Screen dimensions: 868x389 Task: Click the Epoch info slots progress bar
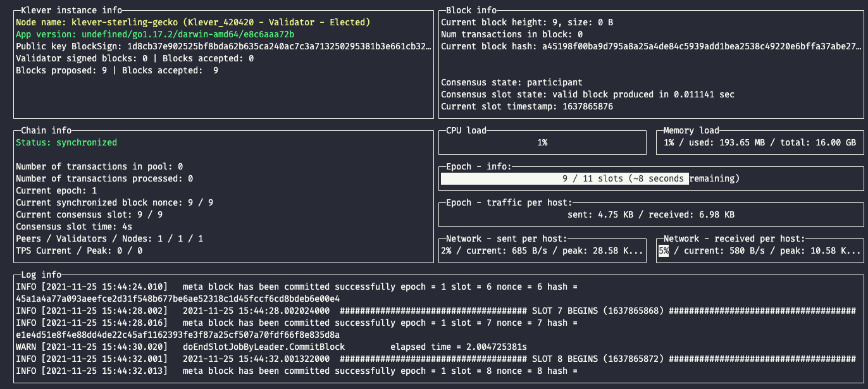click(651, 179)
